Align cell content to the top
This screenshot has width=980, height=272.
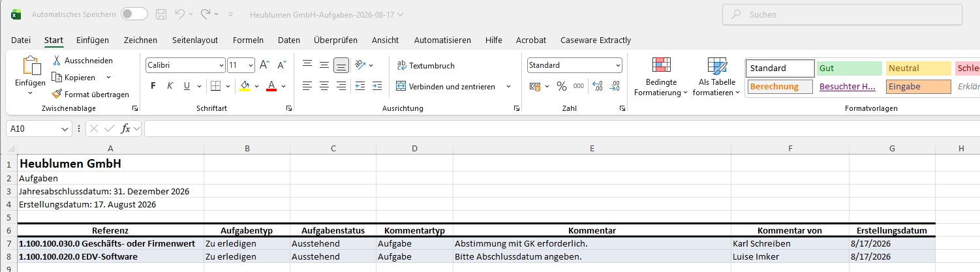[x=307, y=65]
